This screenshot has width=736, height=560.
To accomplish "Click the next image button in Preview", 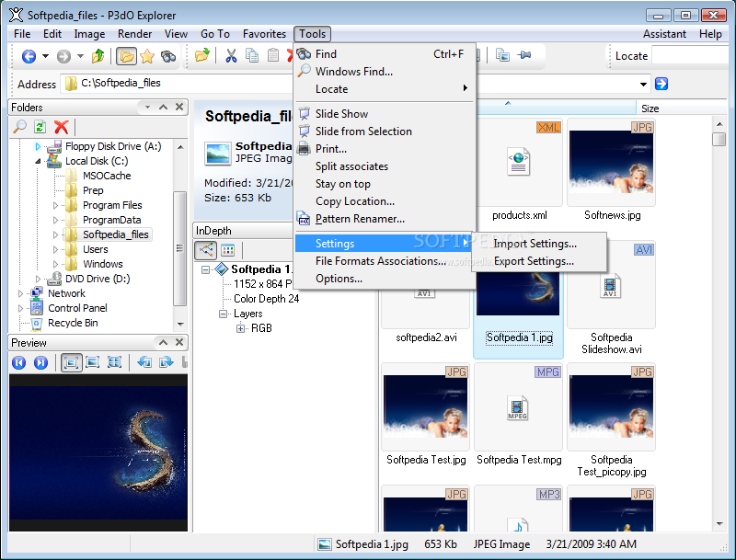I will (x=40, y=362).
